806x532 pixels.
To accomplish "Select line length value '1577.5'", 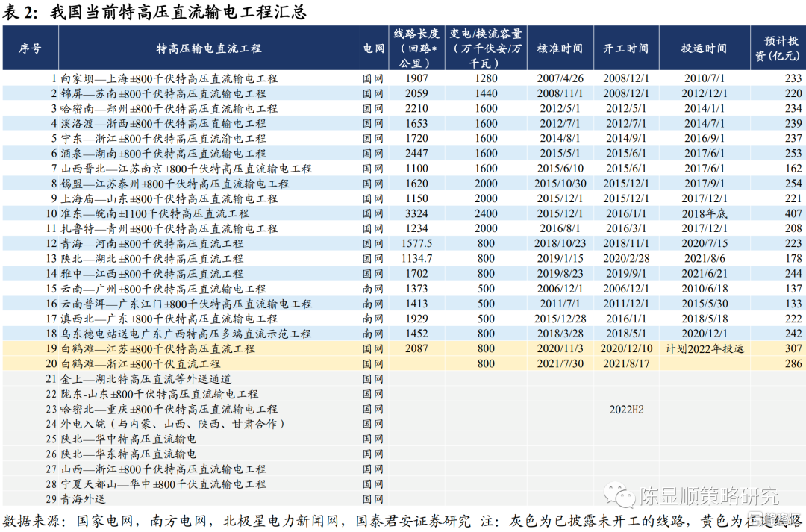I will tap(416, 244).
